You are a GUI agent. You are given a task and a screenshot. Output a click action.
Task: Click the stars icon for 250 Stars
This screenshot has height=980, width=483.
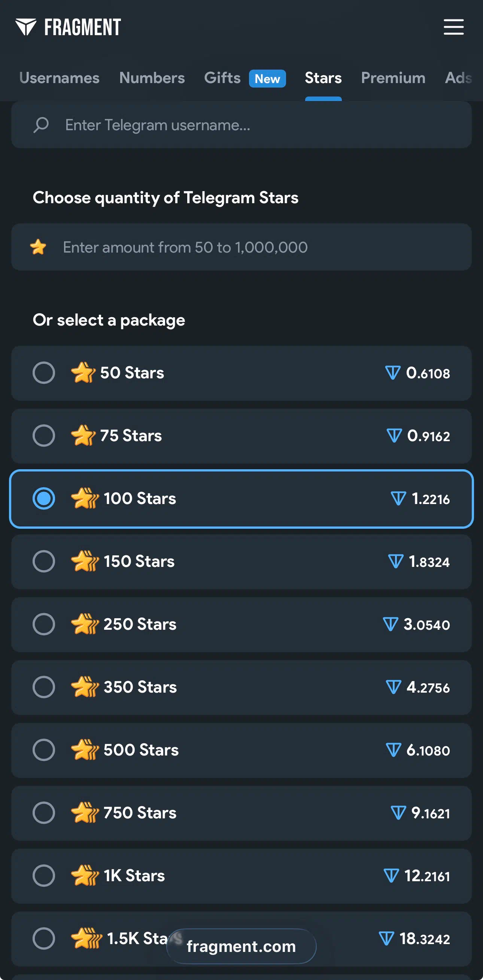tap(85, 624)
